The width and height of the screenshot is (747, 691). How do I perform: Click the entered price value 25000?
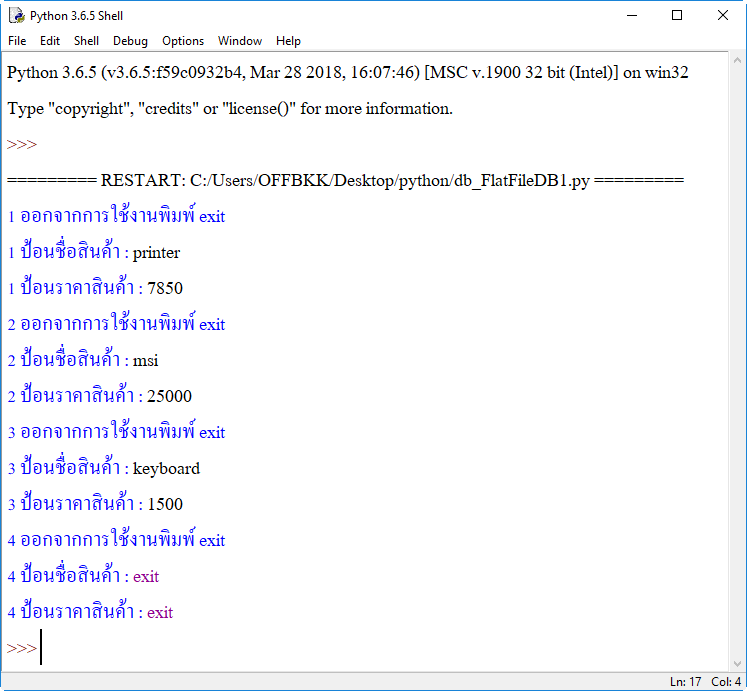tap(169, 397)
